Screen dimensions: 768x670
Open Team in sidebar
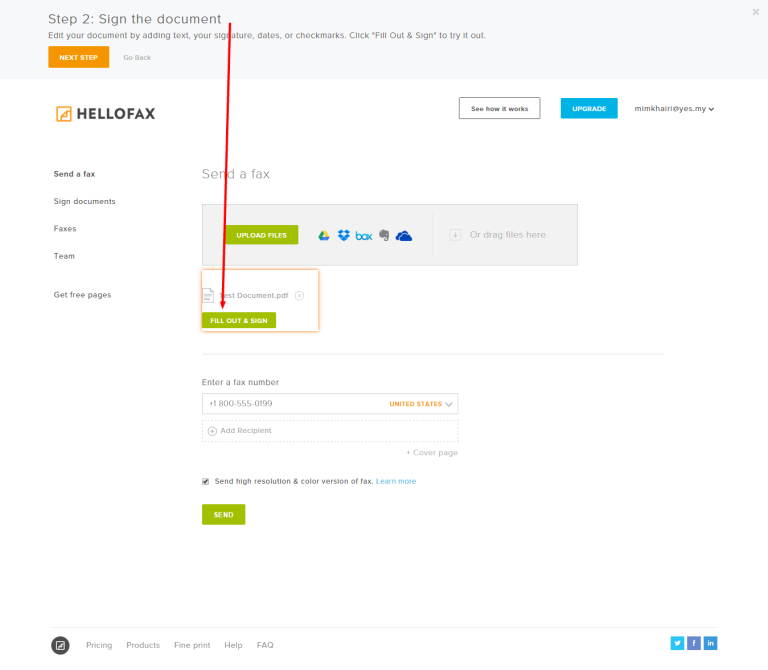64,256
